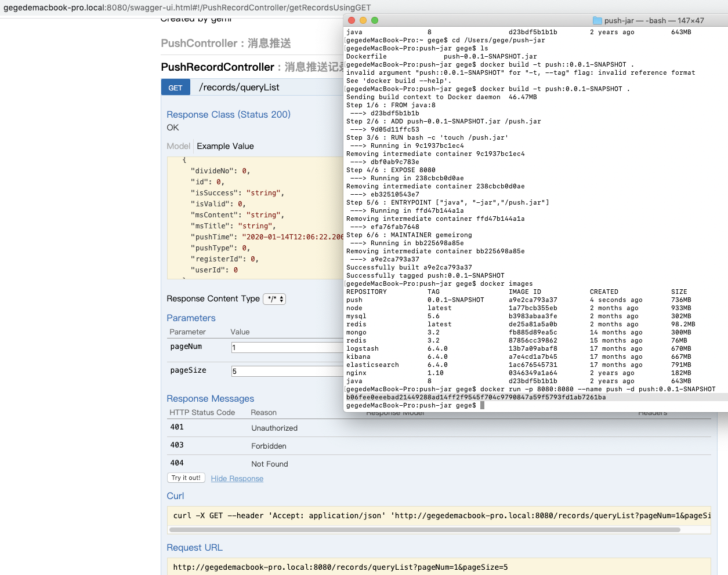Click the mysql row in docker images

[519, 316]
